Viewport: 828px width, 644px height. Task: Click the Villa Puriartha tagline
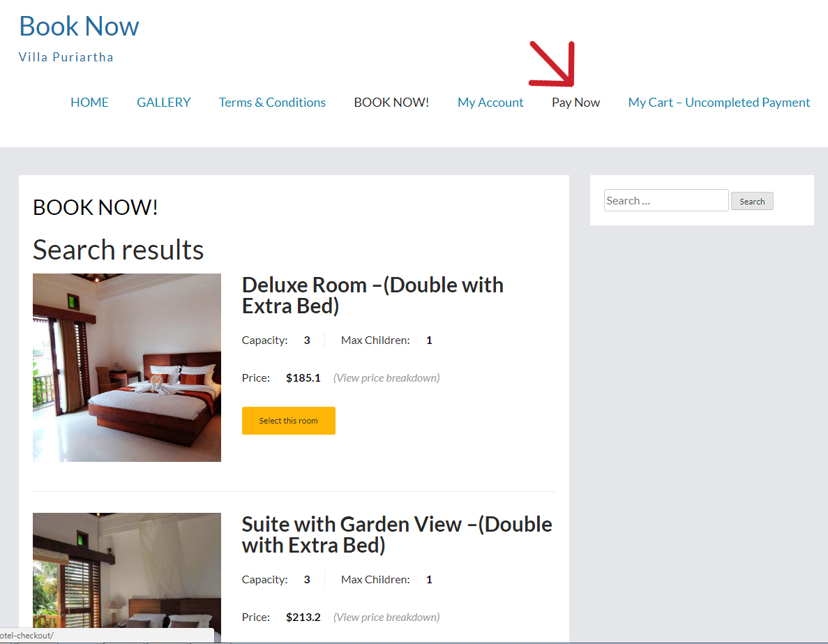66,57
